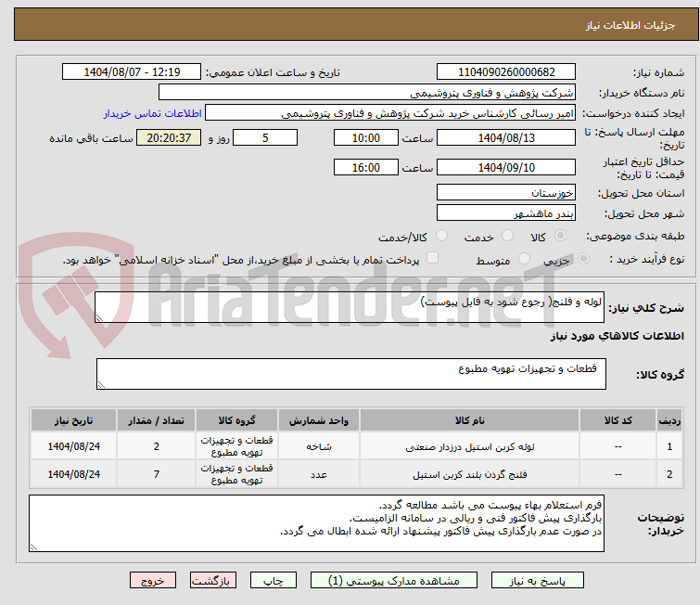Click the delivery city بندر ماهشهر field

[506, 212]
